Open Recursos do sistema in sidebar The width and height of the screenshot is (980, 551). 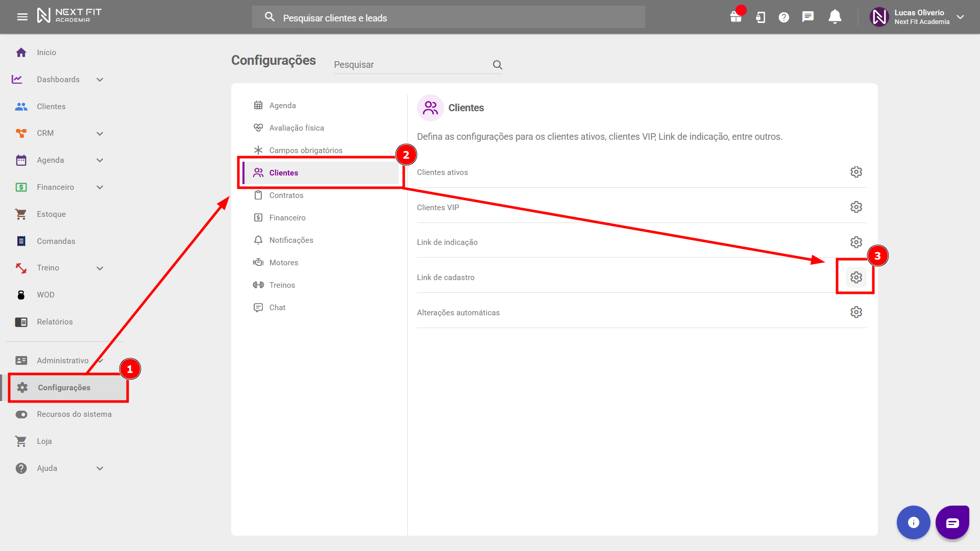[74, 414]
